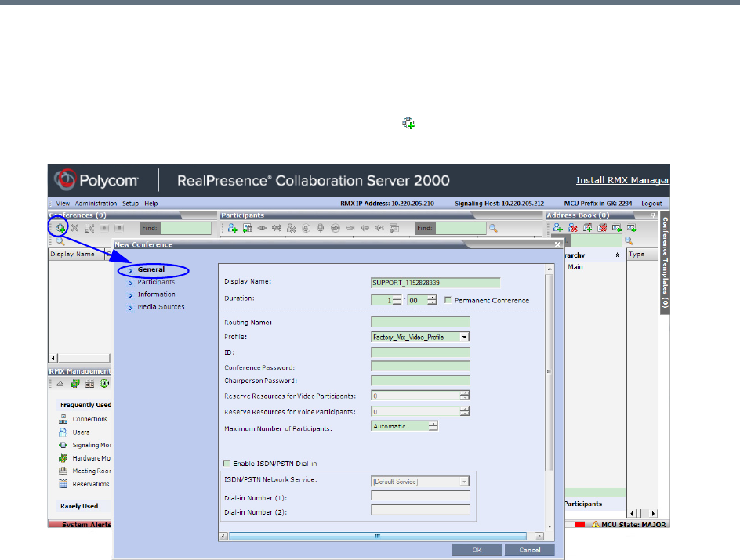740x560 pixels.
Task: Click Duration hours spinner arrows
Action: coord(397,300)
